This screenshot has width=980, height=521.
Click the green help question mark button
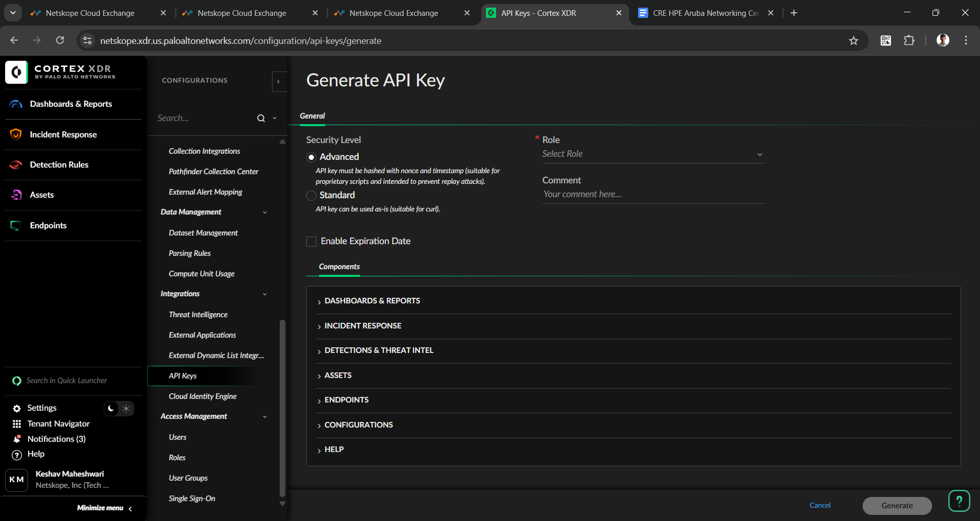click(x=959, y=501)
